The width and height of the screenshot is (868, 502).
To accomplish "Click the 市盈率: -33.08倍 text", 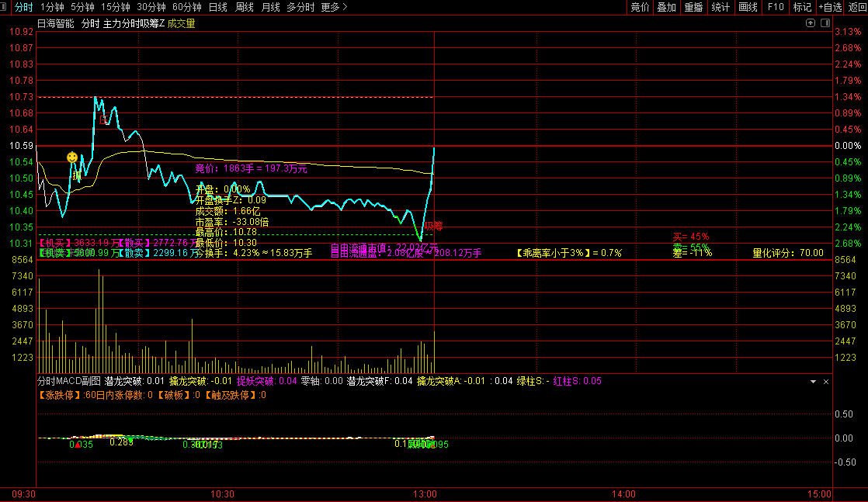I will (232, 222).
